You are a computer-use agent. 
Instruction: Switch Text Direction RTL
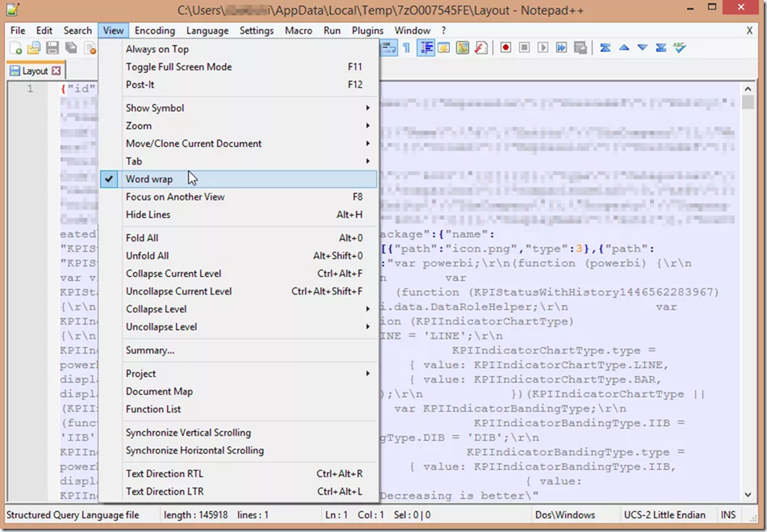239,473
